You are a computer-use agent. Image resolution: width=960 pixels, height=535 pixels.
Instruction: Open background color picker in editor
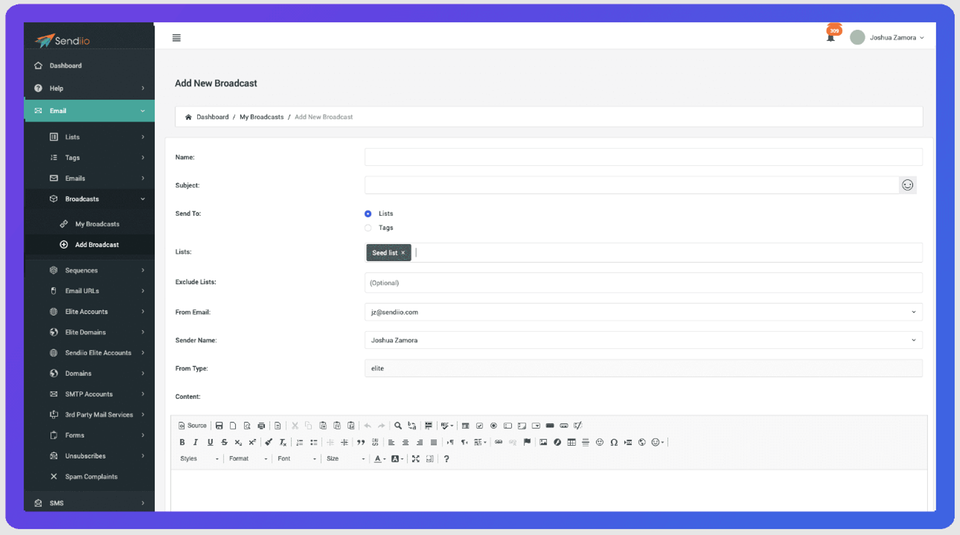[397, 458]
